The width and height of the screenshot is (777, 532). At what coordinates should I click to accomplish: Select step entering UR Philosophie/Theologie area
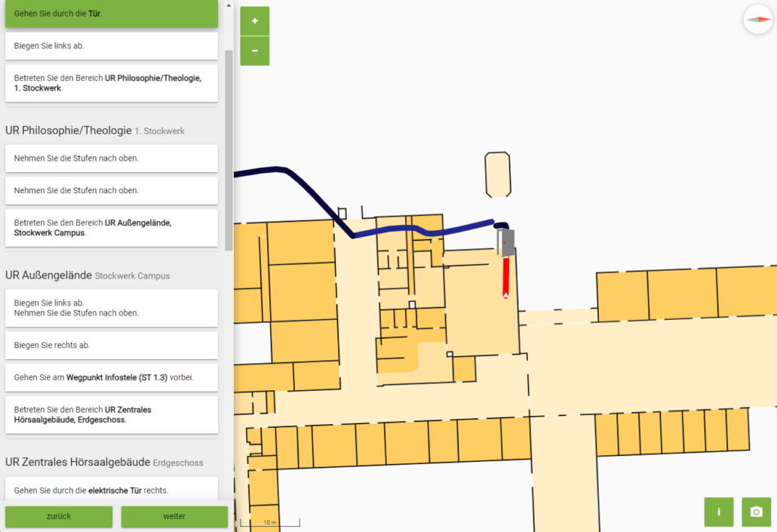(x=112, y=83)
